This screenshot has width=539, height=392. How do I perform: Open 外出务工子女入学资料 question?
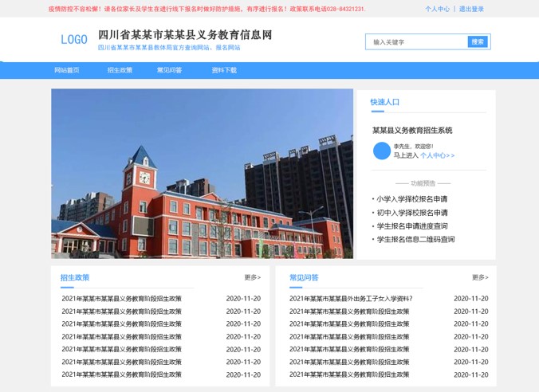tap(351, 299)
